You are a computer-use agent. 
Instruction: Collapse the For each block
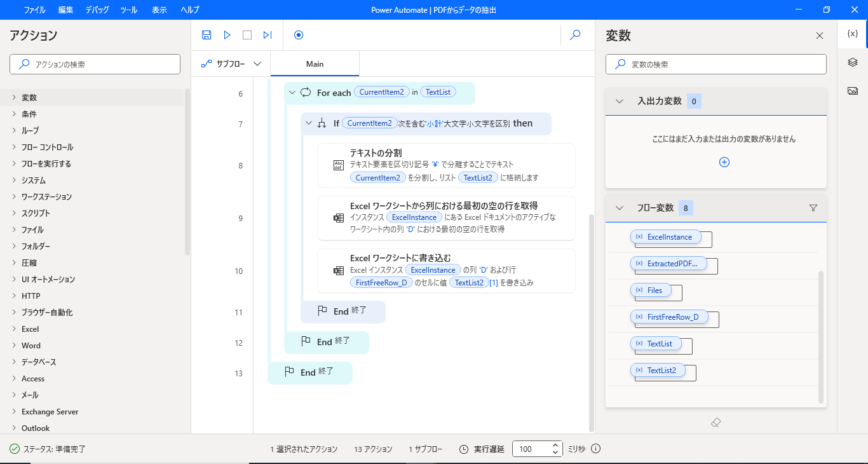pos(292,92)
